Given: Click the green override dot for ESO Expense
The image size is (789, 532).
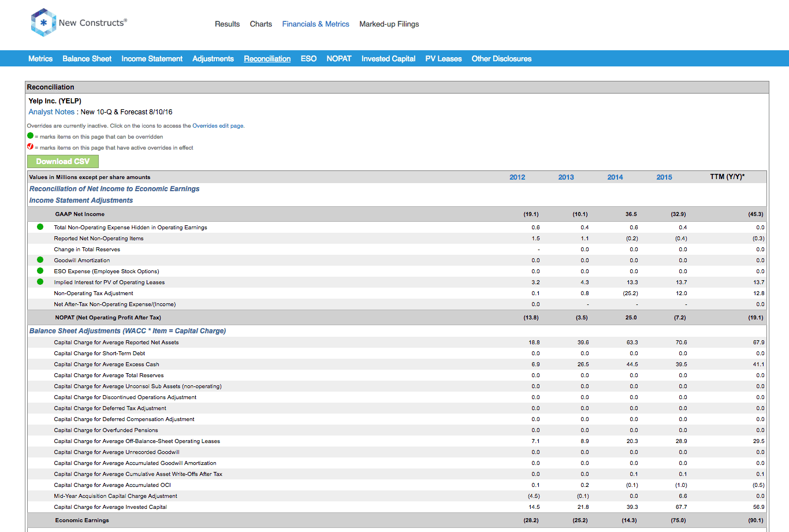Looking at the screenshot, I should [40, 271].
